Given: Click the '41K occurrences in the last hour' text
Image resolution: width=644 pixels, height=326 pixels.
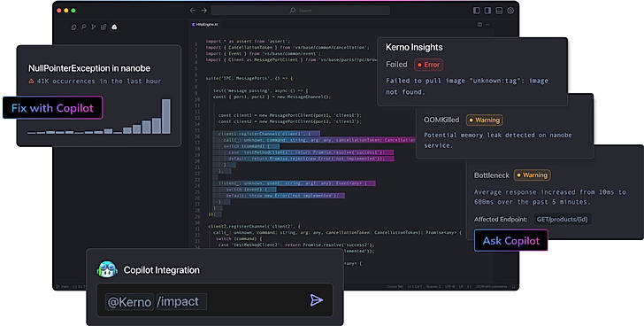Looking at the screenshot, I should (x=99, y=81).
